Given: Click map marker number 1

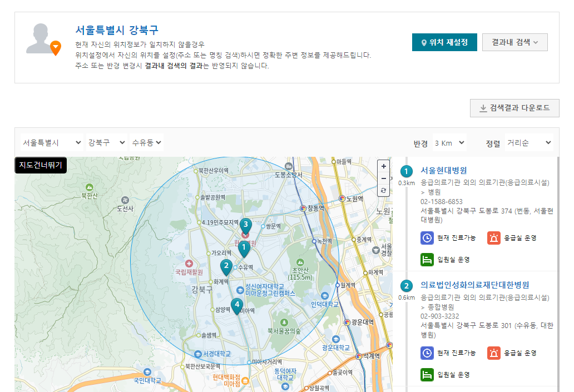Looking at the screenshot, I should pyautogui.click(x=244, y=247).
